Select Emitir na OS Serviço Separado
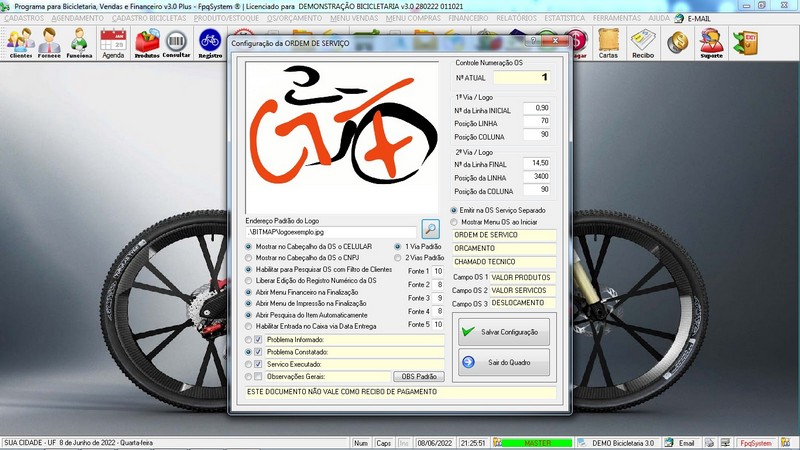The image size is (800, 450). click(454, 210)
